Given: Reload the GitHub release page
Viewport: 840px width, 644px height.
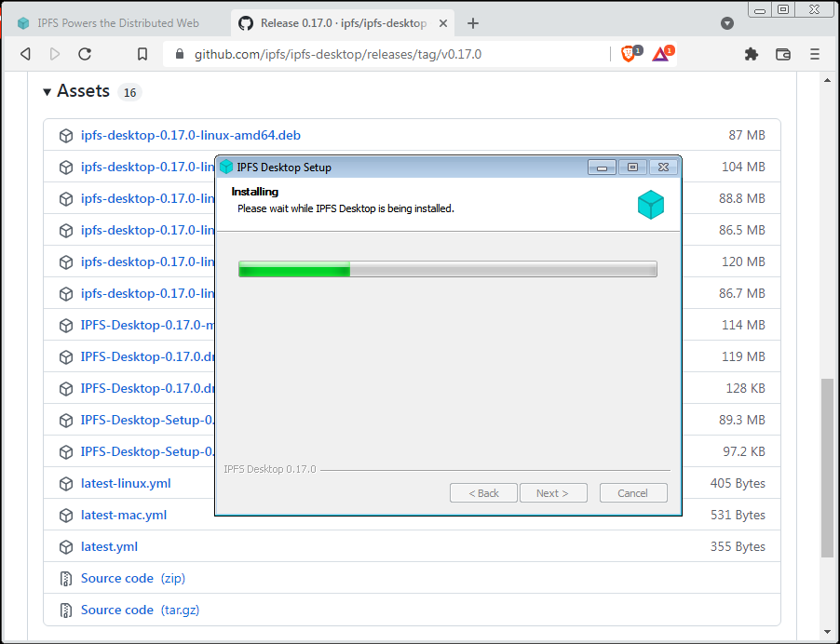Looking at the screenshot, I should pos(85,54).
